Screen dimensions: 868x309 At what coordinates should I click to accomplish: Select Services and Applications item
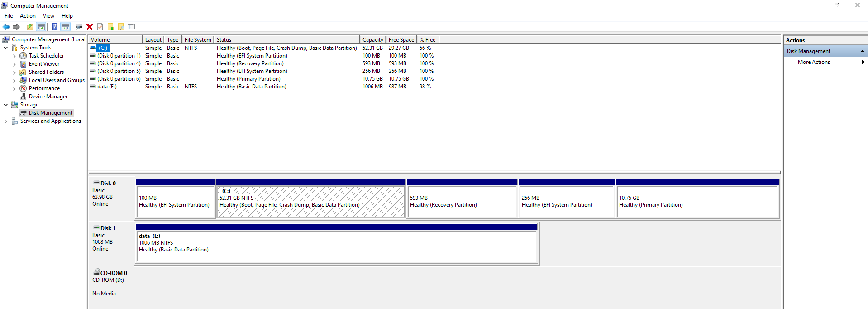coord(51,121)
